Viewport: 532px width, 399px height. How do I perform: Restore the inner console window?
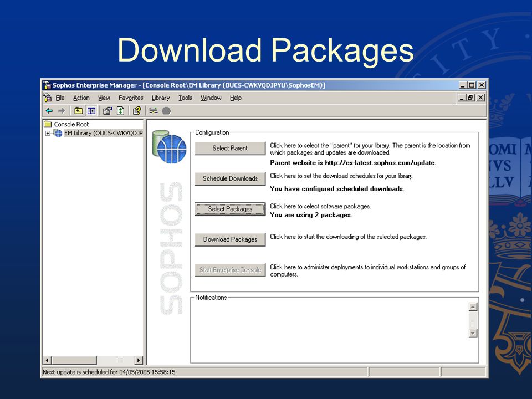(470, 98)
